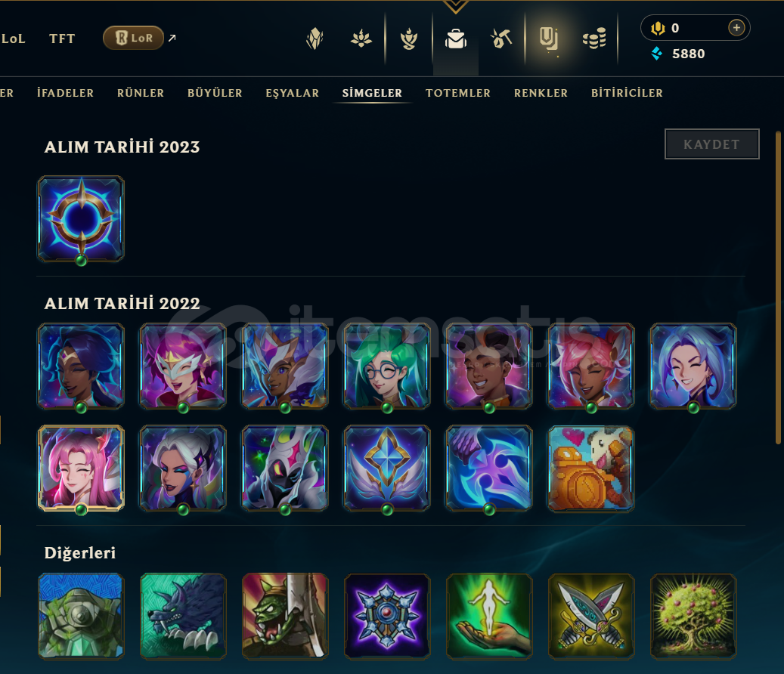Add RP with the plus button
The width and height of the screenshot is (784, 674).
coord(736,27)
